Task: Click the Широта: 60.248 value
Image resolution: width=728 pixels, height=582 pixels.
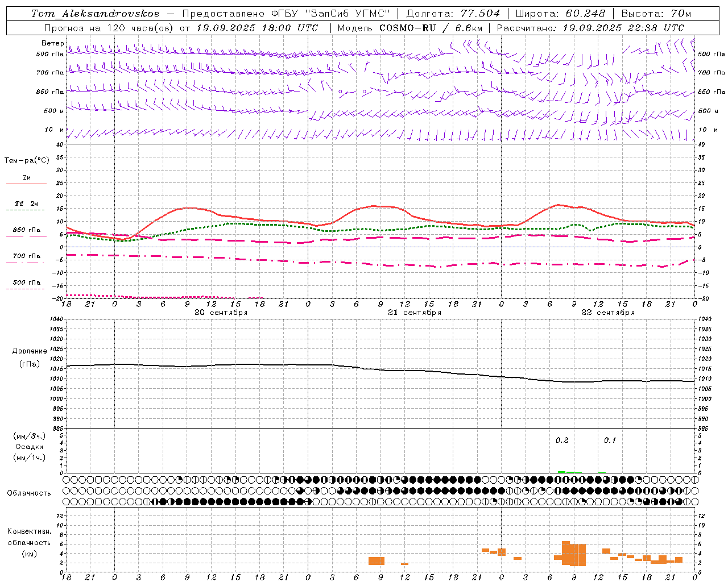Action: [560, 14]
